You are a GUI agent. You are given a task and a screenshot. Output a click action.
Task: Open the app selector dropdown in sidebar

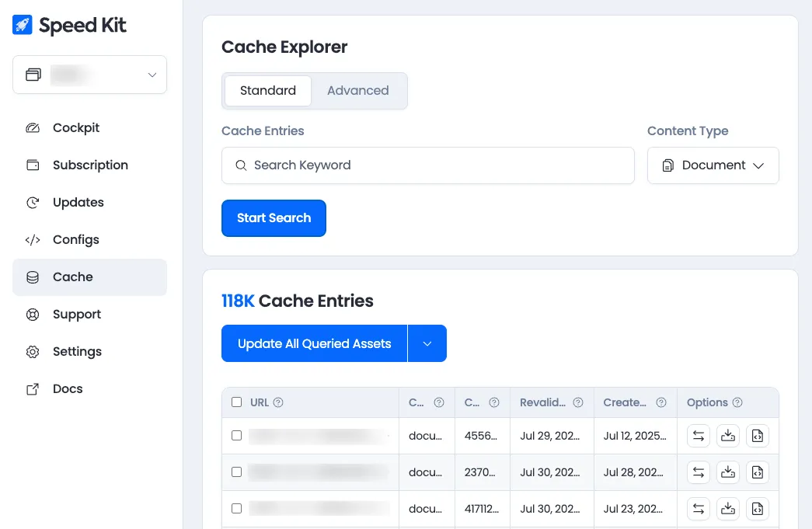point(89,75)
